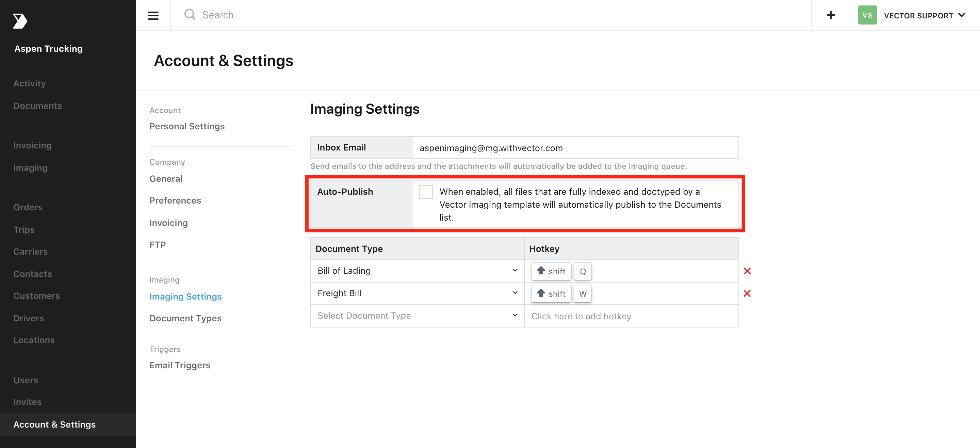The height and width of the screenshot is (448, 980).
Task: Click the Aspen Trucking company name
Action: (48, 49)
